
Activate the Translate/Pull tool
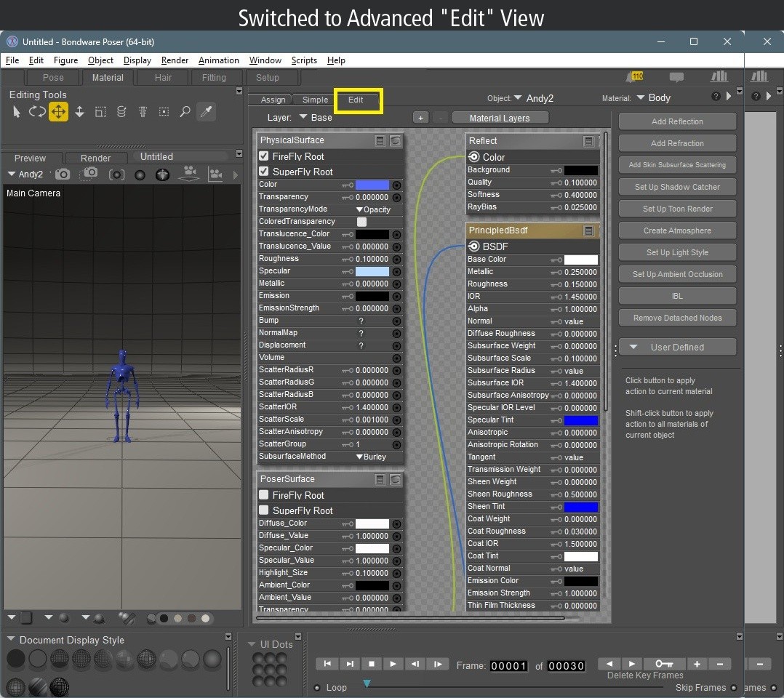(x=57, y=111)
